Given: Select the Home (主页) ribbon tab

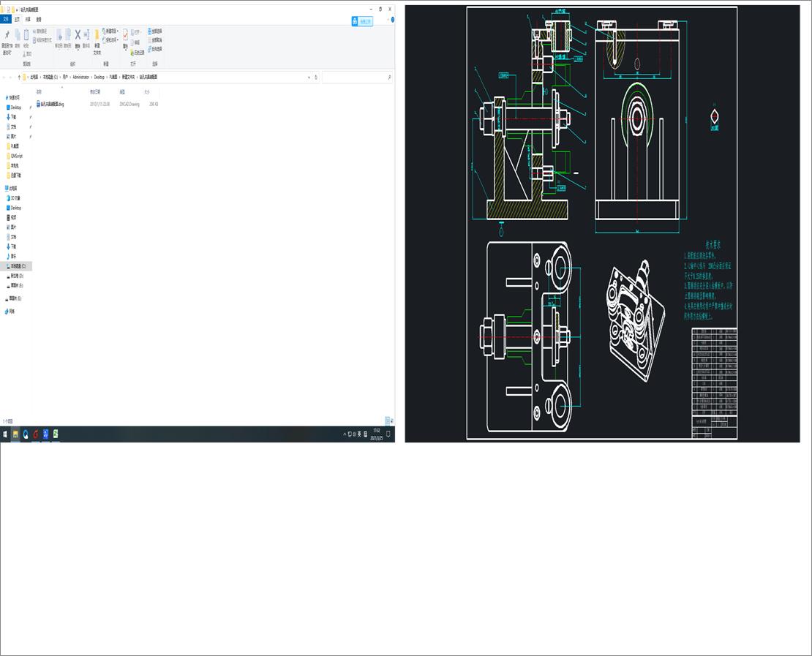Looking at the screenshot, I should (17, 19).
